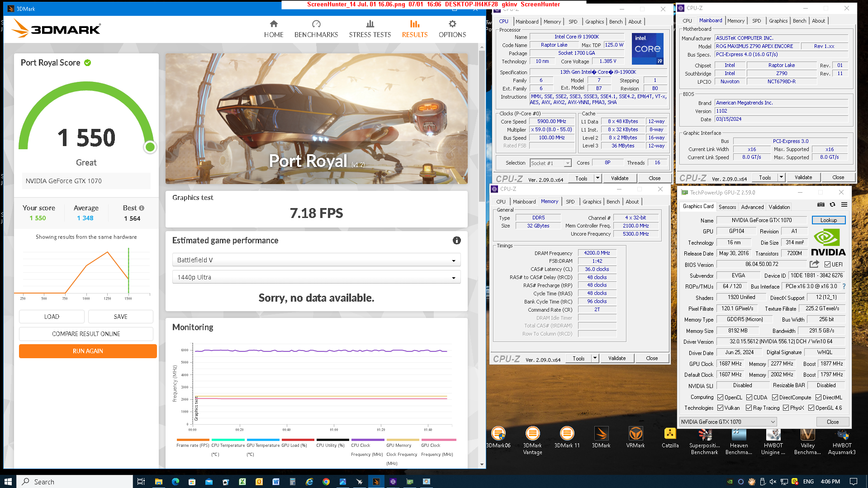The width and height of the screenshot is (868, 488).
Task: Click the green validation check beside Port Royal Score
Action: coord(88,63)
